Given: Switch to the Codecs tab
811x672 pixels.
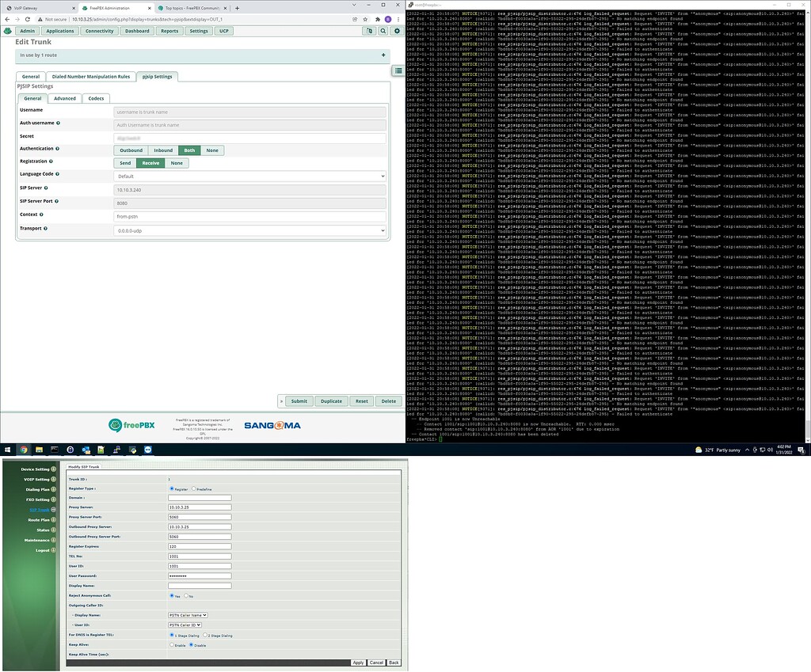Looking at the screenshot, I should (96, 98).
